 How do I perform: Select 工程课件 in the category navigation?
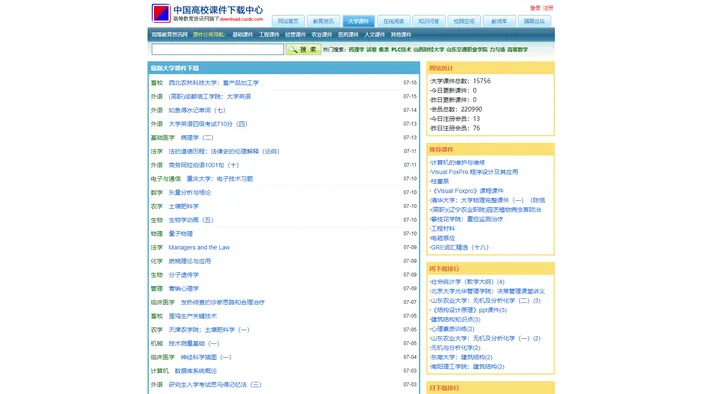click(x=269, y=34)
